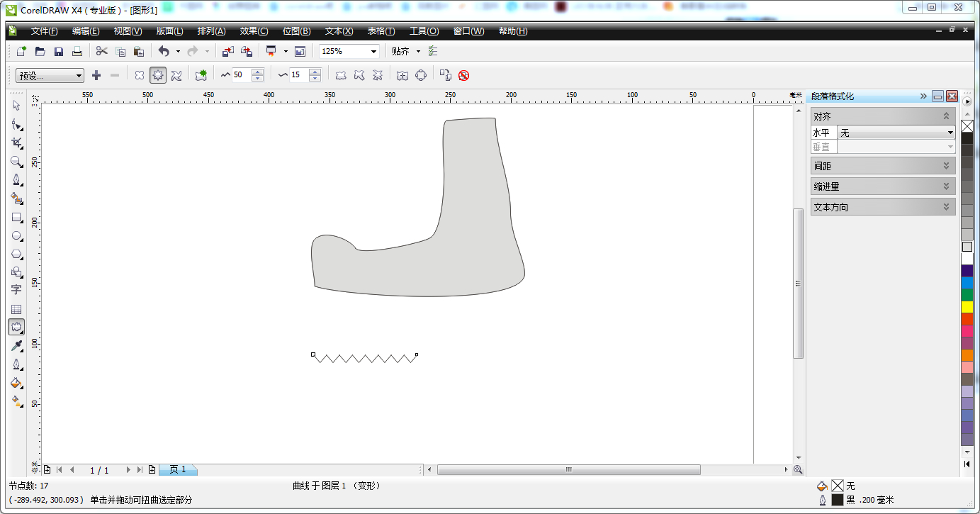Copy the selection using the Copy icon
This screenshot has height=514, width=980.
click(x=120, y=51)
